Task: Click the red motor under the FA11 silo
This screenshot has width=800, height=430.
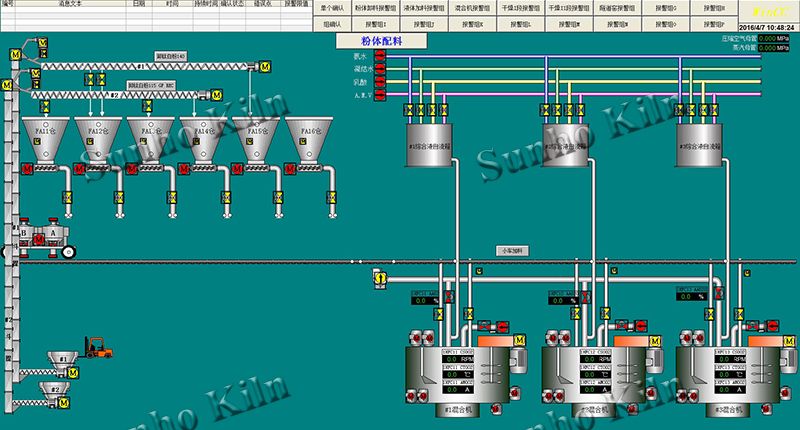Action: pos(27,169)
